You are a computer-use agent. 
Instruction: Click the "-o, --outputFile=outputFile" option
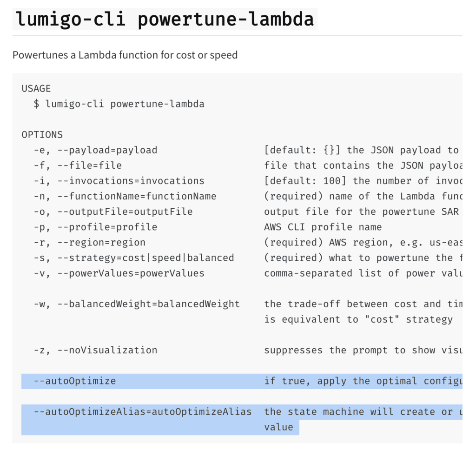tap(113, 212)
